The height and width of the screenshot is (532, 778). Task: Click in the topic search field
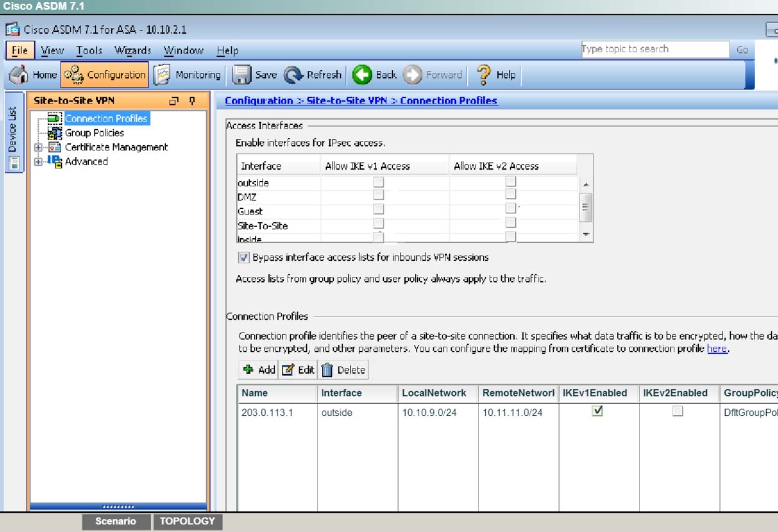tap(654, 49)
